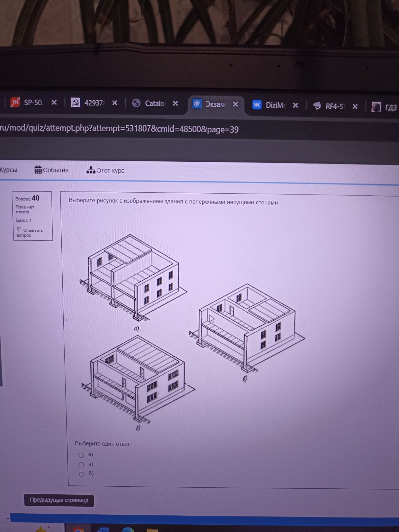Expand the События navigation item
This screenshot has width=399, height=532.
55,170
